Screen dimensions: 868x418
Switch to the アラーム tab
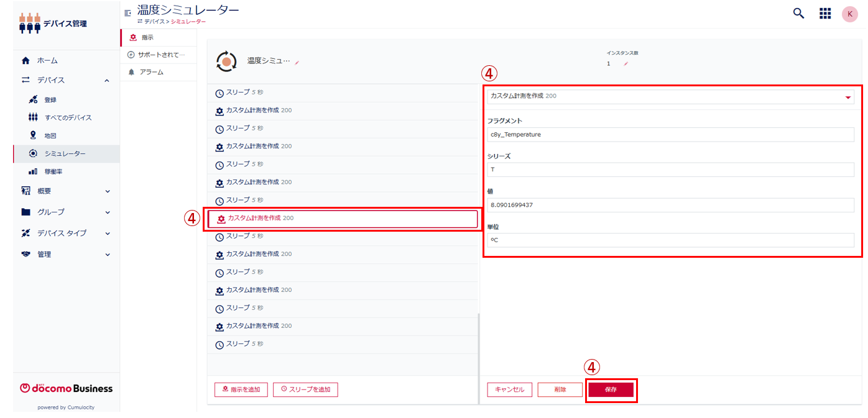click(151, 72)
